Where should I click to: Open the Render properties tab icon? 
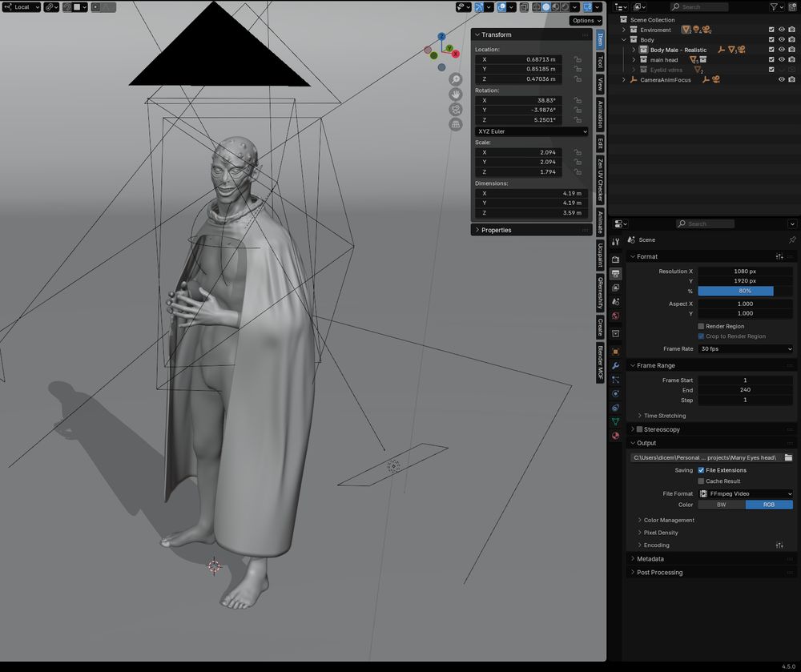tap(615, 260)
